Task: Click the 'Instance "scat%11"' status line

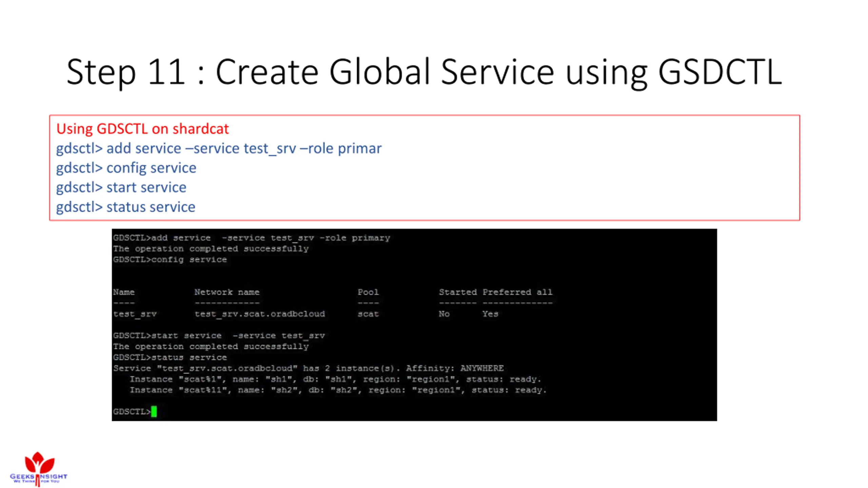Action: click(x=338, y=390)
